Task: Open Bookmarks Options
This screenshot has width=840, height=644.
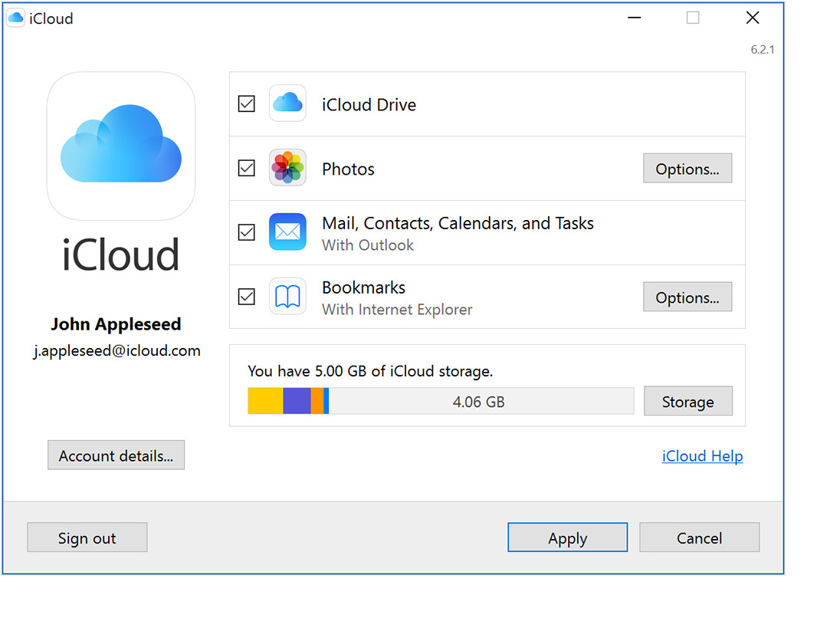Action: click(x=687, y=297)
